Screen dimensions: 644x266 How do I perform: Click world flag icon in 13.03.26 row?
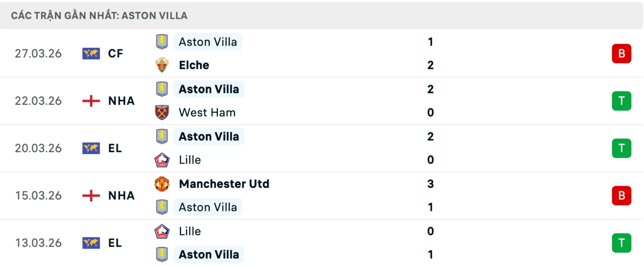tap(91, 243)
